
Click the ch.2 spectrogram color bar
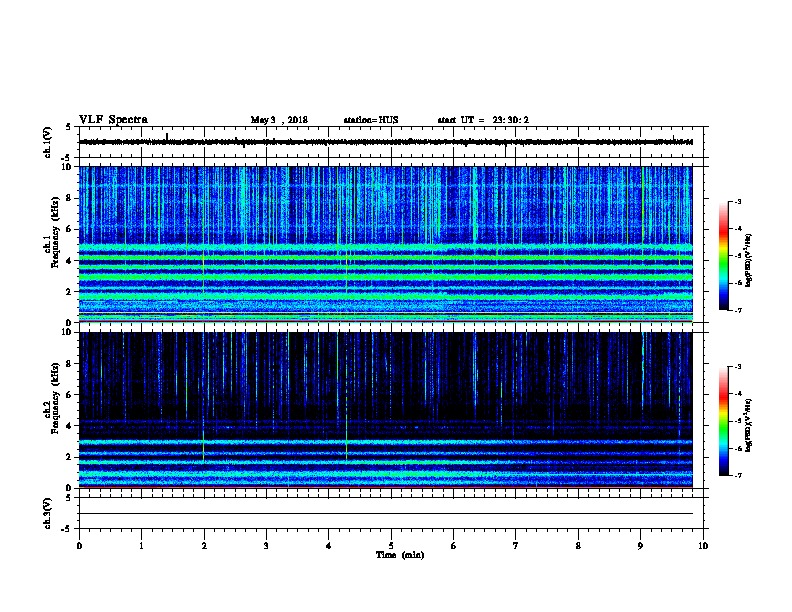(724, 421)
